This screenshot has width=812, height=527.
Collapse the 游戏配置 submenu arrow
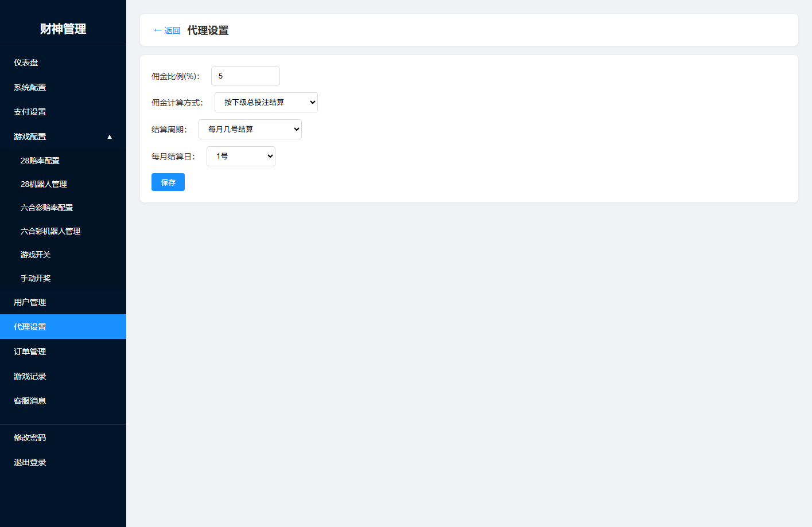(x=110, y=136)
